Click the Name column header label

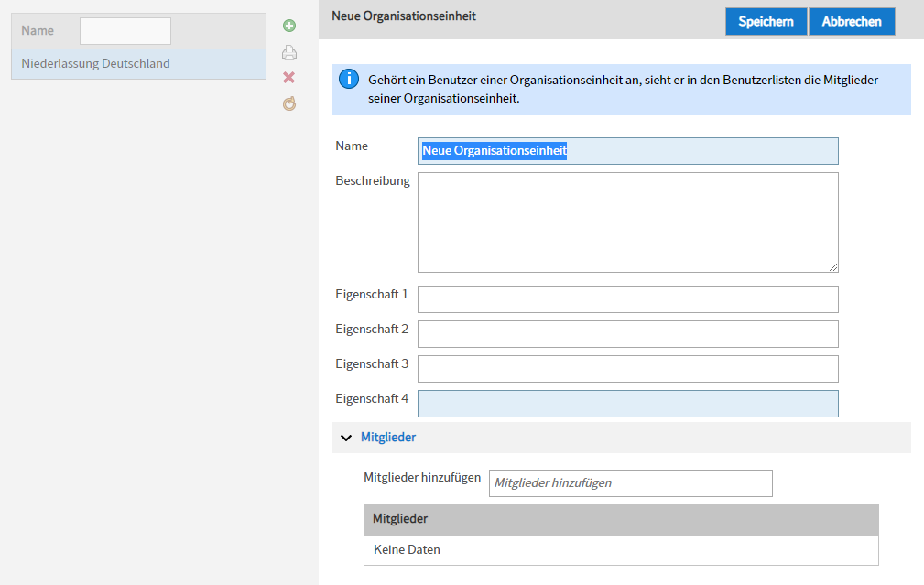pyautogui.click(x=38, y=30)
